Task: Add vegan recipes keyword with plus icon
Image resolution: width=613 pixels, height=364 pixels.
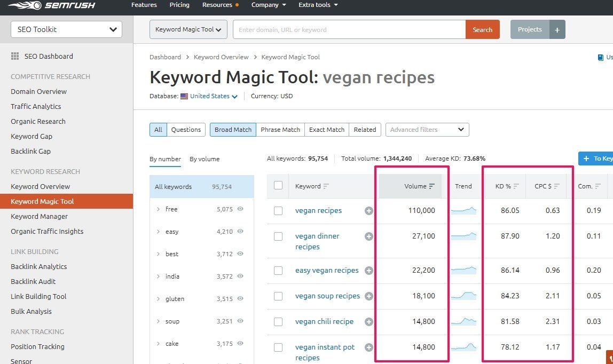Action: coord(368,211)
